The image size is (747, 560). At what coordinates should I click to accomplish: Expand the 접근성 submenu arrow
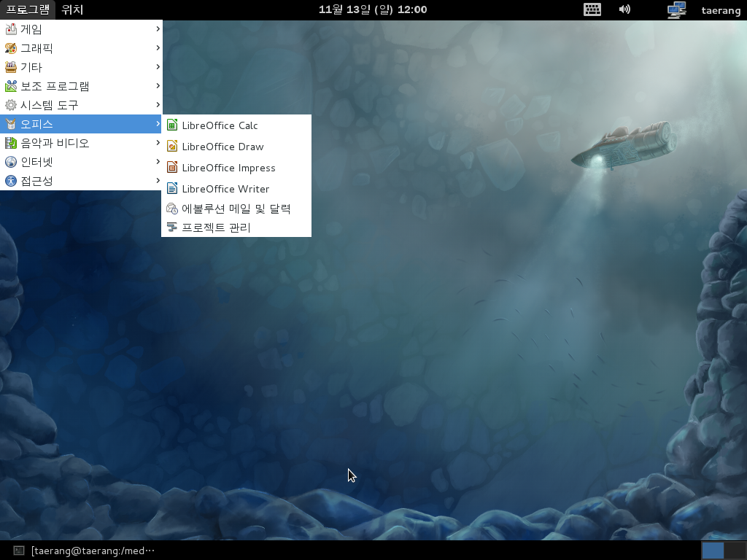pos(158,181)
